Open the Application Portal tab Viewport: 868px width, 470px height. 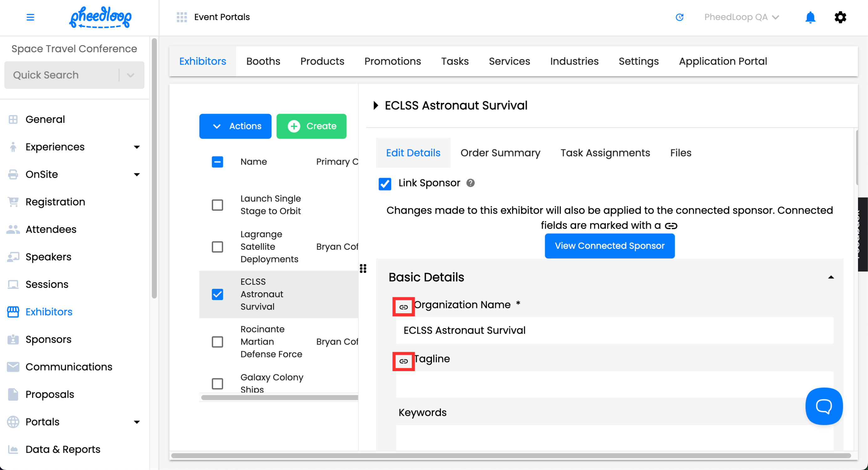click(x=723, y=61)
